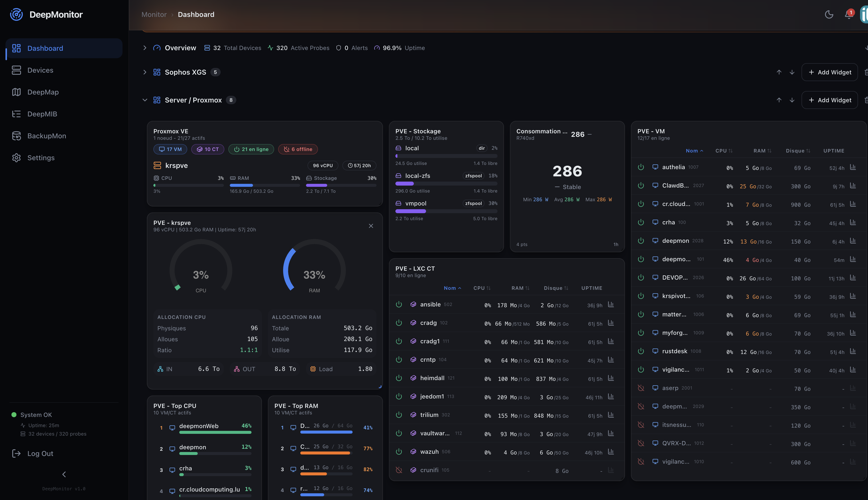Add a widget to Server / Proxmox
Screen dimensions: 868x500
(x=829, y=100)
